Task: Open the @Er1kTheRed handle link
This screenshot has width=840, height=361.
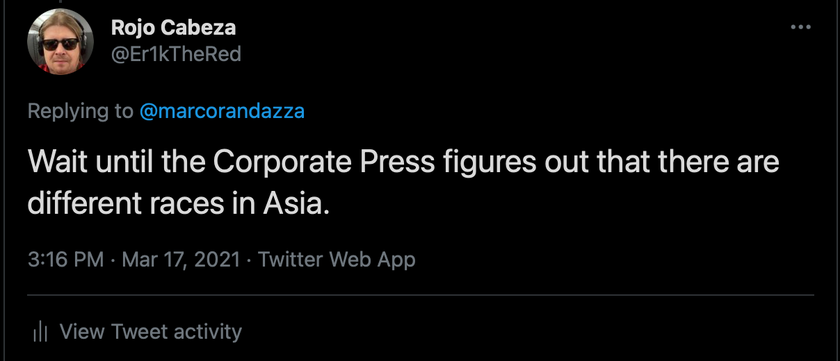Action: pos(176,54)
